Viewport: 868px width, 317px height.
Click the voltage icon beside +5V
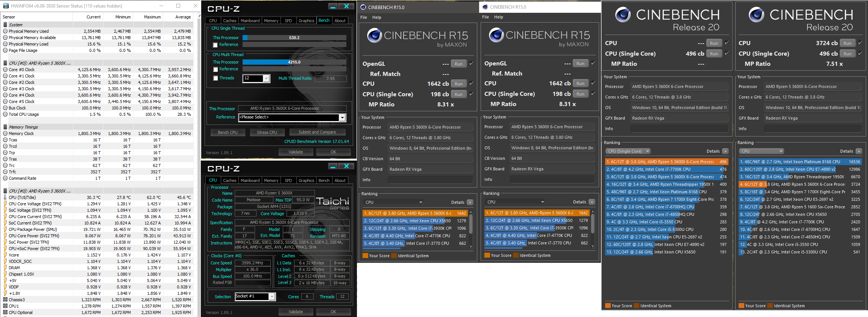5,281
